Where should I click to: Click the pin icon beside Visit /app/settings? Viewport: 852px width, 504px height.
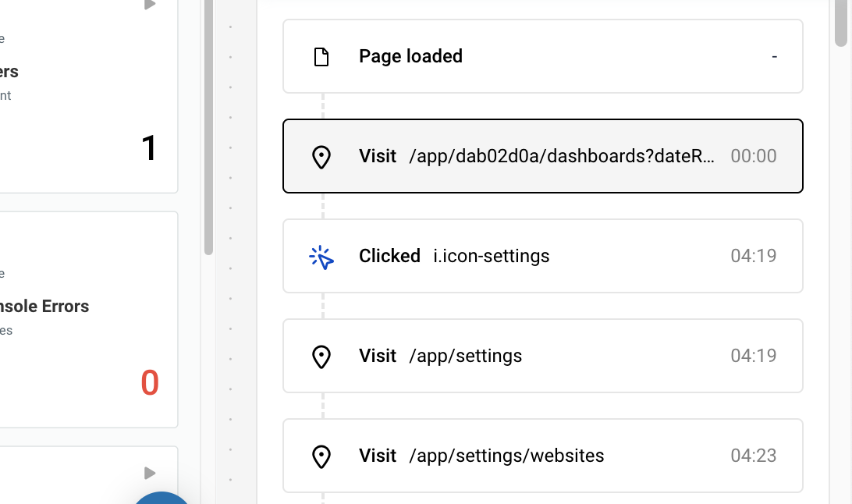[321, 357]
